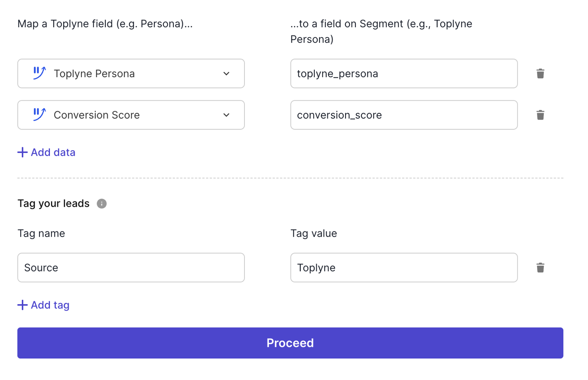Click the Add data link
This screenshot has width=588, height=380.
(x=53, y=152)
